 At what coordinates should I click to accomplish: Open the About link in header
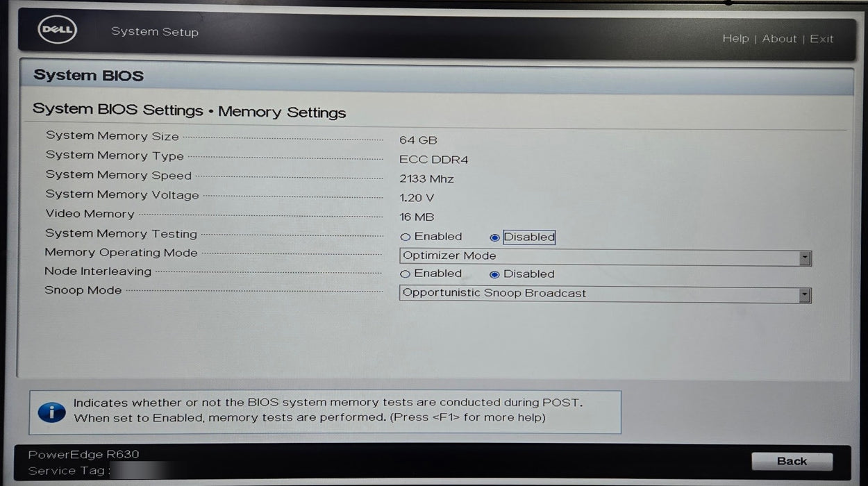[x=779, y=39]
